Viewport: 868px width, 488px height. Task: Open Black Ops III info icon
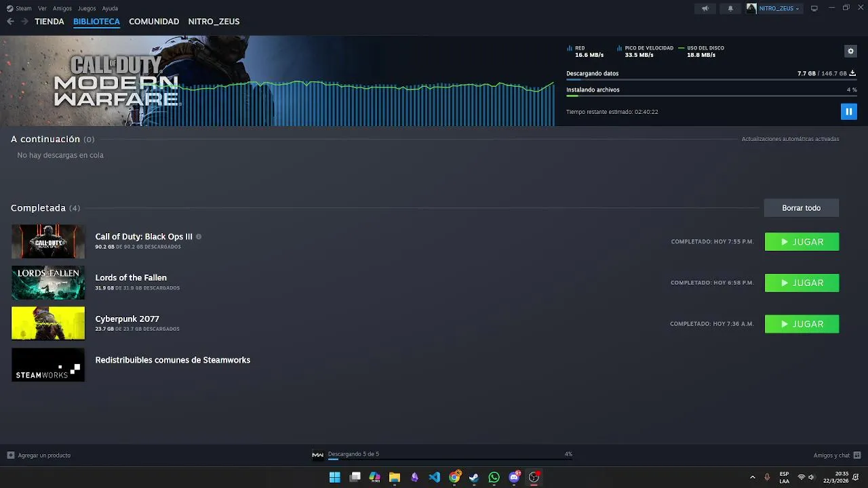(199, 237)
